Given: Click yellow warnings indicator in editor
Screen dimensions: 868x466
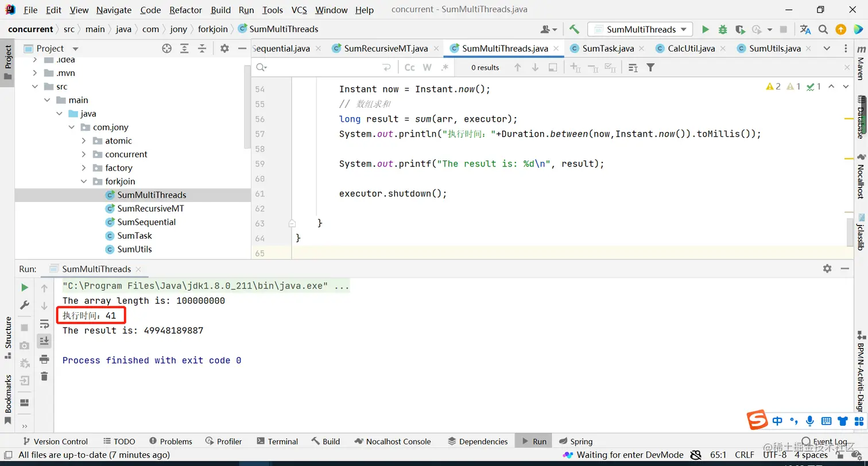Looking at the screenshot, I should click(x=773, y=87).
